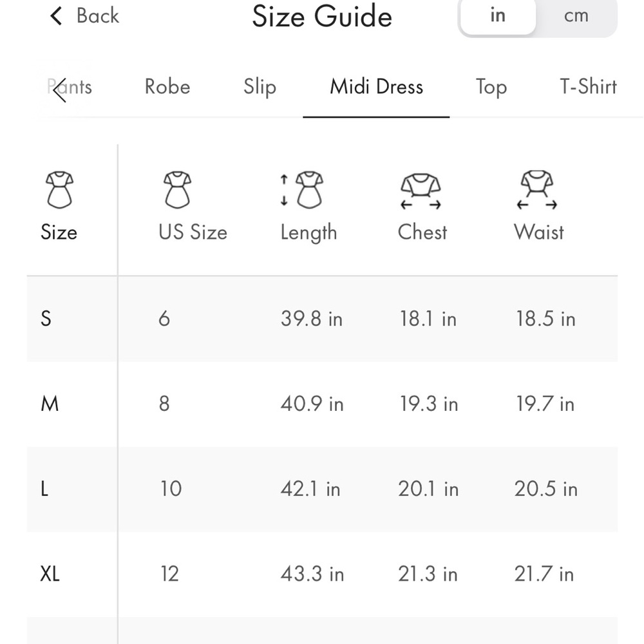Switch units to inches toggle

(x=498, y=15)
